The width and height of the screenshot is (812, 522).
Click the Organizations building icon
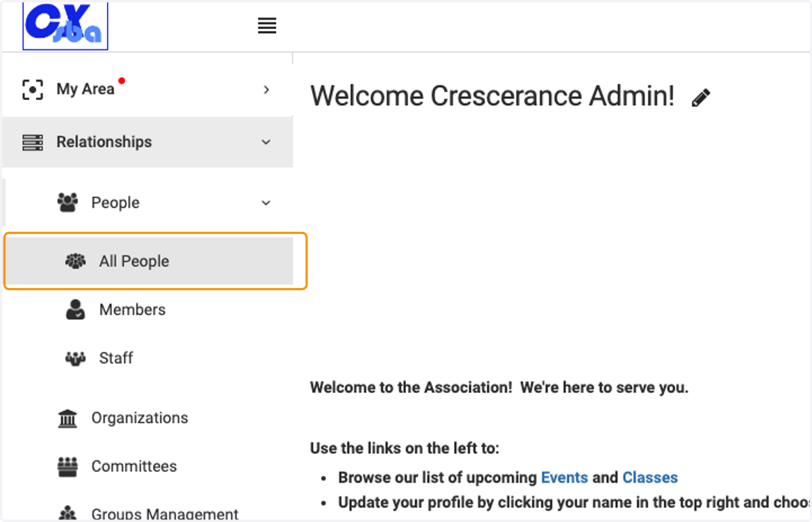point(68,419)
